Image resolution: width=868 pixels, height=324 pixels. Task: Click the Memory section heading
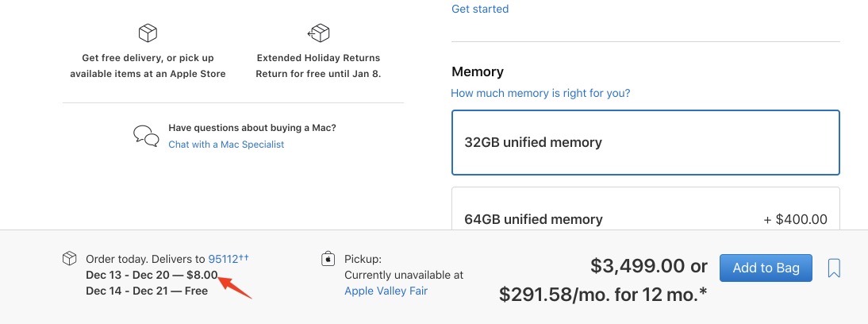478,71
